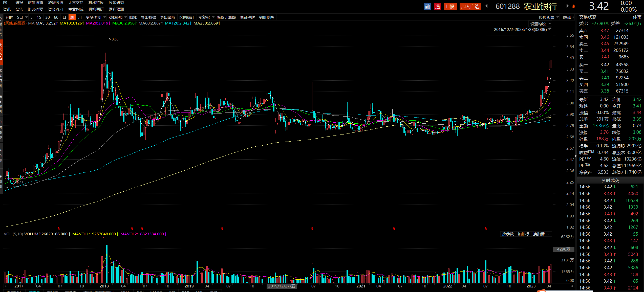Open the 资金流向 menu item

[x=55, y=9]
